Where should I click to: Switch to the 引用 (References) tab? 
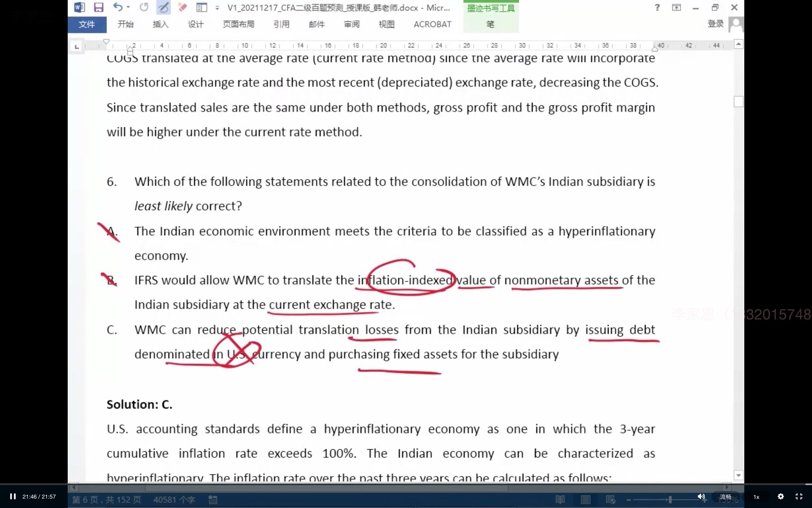click(x=281, y=24)
